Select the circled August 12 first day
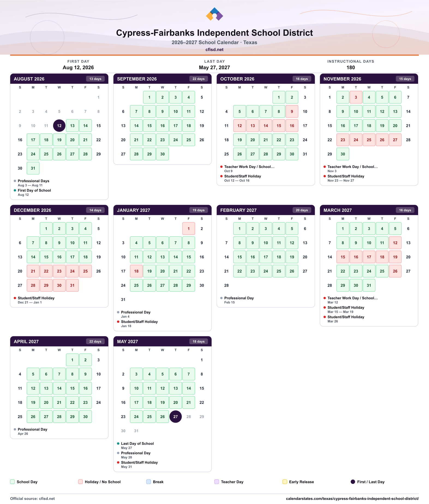The height and width of the screenshot is (504, 429). (x=59, y=126)
